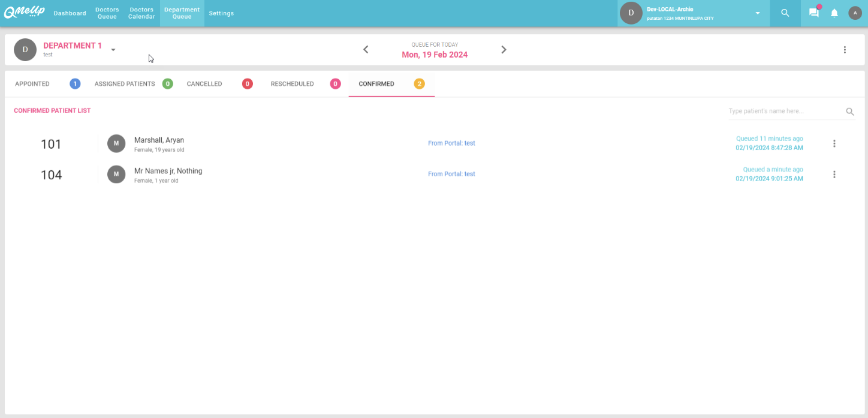
Task: Go to next day's queue
Action: click(504, 50)
